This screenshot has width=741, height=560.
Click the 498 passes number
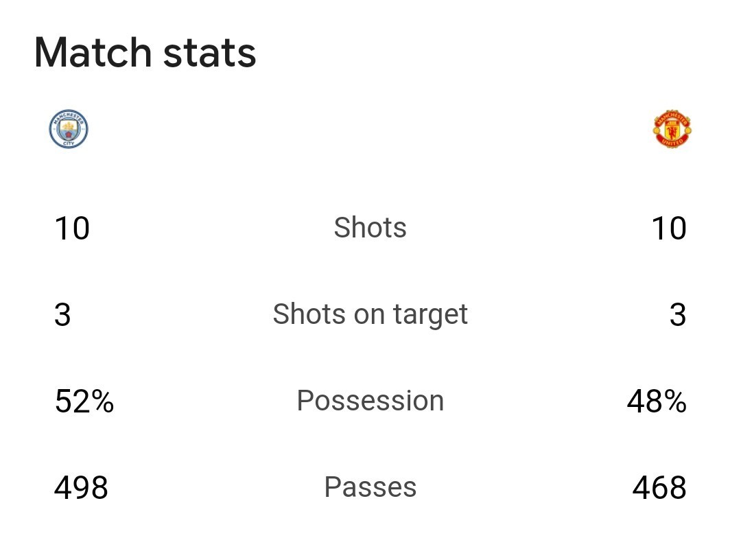[x=81, y=488]
